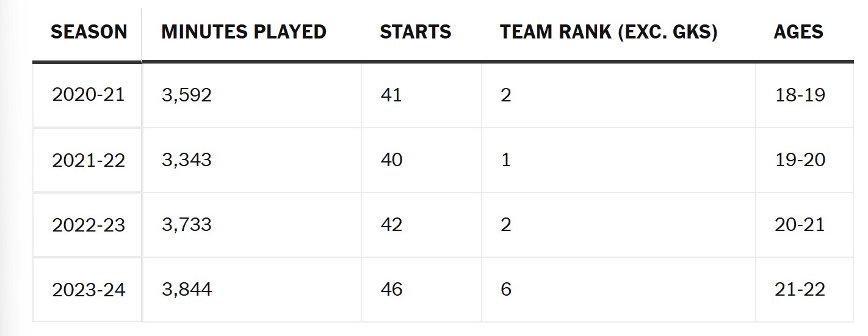Click team rank 1 cell

[505, 160]
